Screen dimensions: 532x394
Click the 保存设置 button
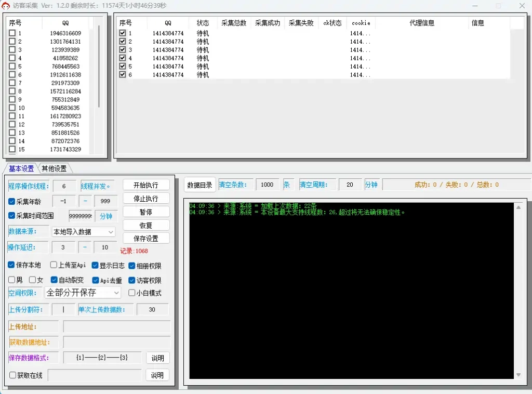pos(146,239)
